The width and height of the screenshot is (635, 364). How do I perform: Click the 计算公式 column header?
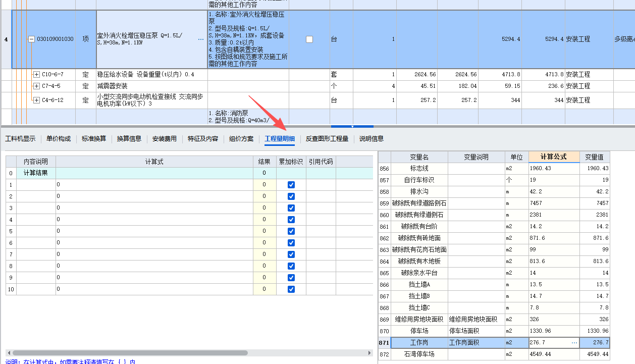(554, 157)
